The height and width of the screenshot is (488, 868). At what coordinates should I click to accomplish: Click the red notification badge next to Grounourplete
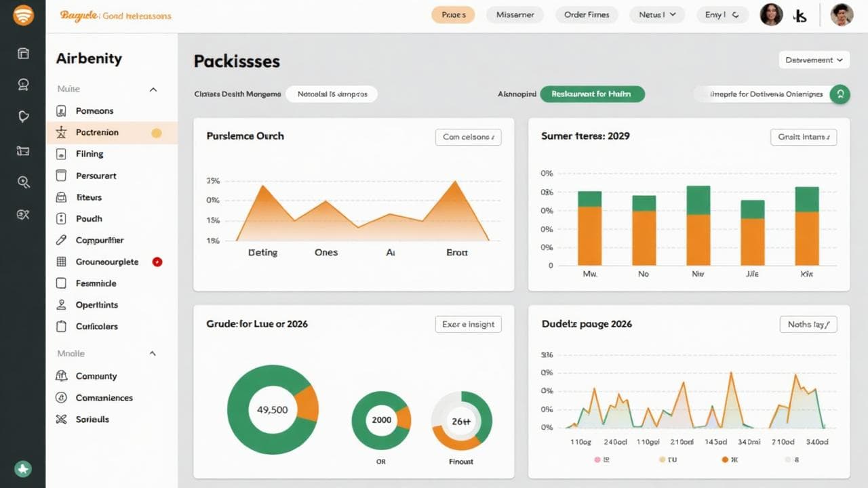click(157, 262)
